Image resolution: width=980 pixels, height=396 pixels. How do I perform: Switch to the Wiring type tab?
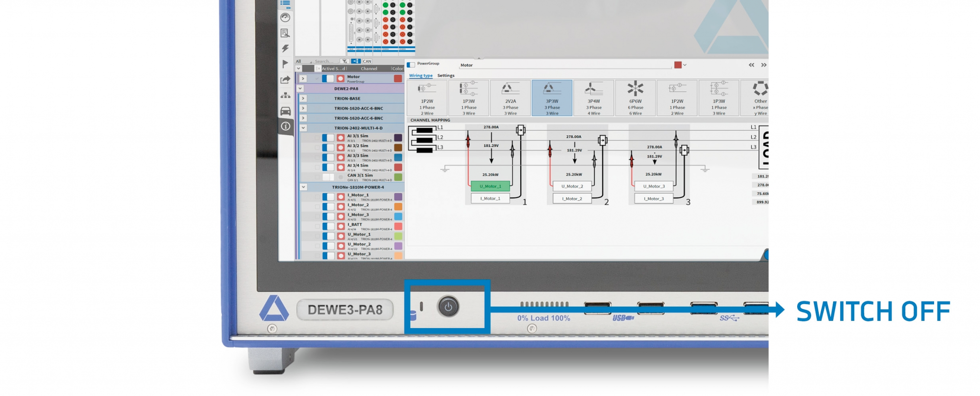point(421,75)
